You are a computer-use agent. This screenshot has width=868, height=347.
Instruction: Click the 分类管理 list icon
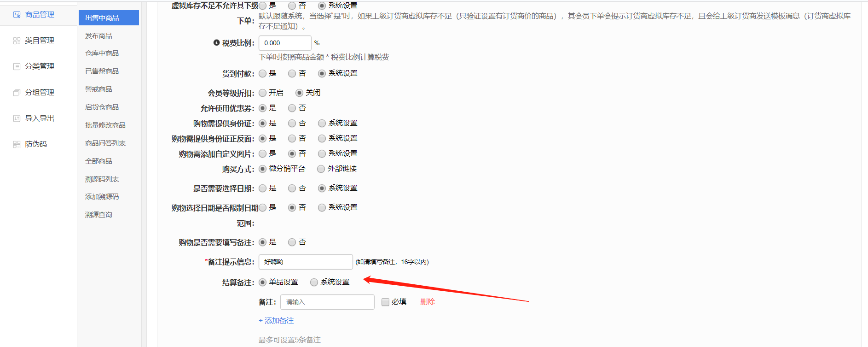17,66
